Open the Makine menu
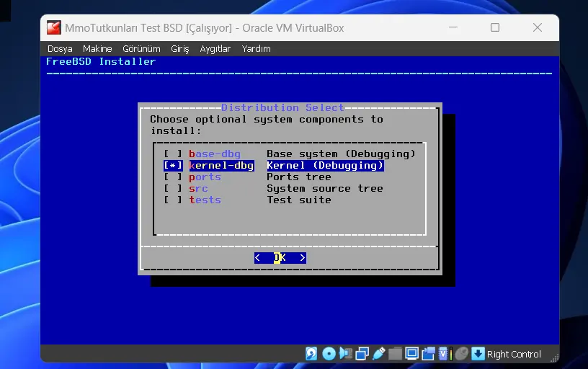The width and height of the screenshot is (588, 369). [x=97, y=49]
